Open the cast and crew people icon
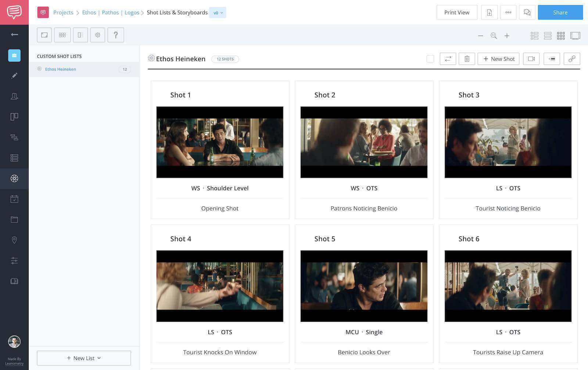The image size is (588, 370). (x=14, y=96)
